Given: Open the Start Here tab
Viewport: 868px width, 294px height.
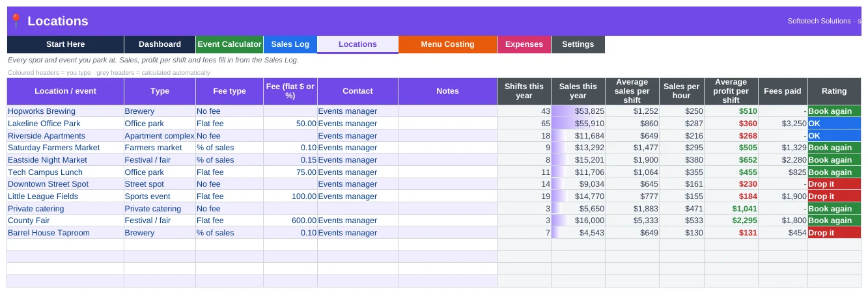Looking at the screenshot, I should click(x=65, y=44).
